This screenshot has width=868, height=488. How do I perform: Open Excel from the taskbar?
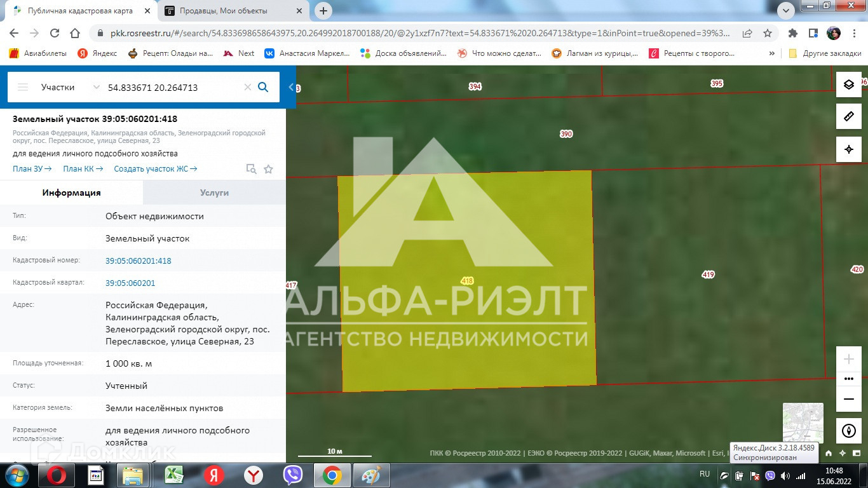(175, 475)
